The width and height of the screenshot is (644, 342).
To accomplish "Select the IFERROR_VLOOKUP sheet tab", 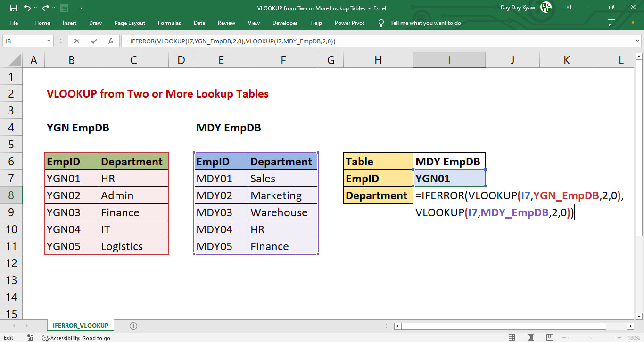I will click(81, 326).
